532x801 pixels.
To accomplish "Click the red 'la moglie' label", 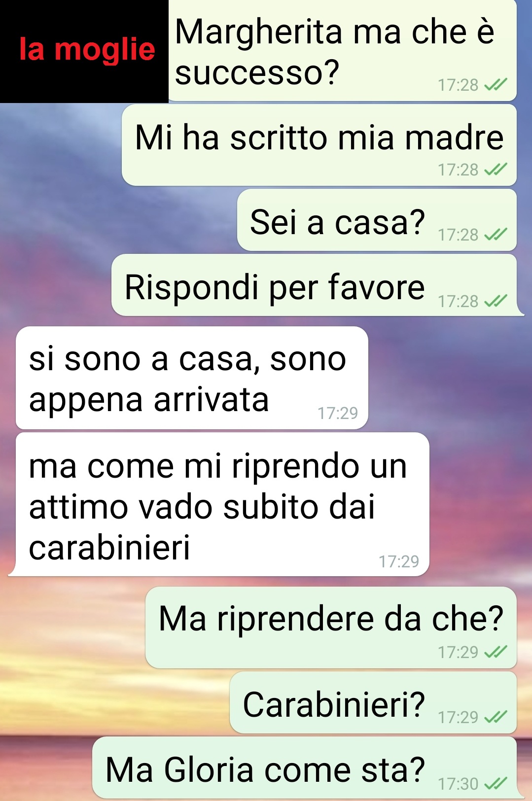I will point(87,50).
